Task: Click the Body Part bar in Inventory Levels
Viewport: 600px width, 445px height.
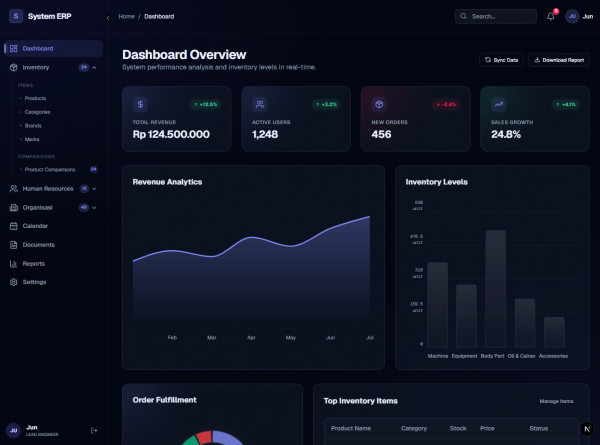Action: (x=496, y=289)
